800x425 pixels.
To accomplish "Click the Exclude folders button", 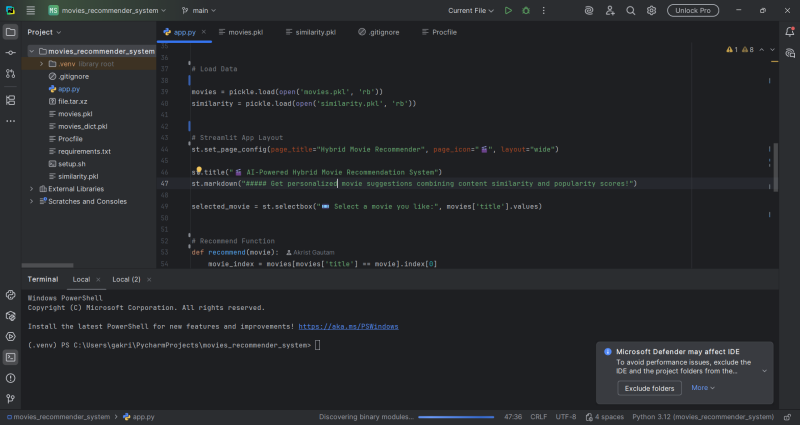I will (x=649, y=387).
